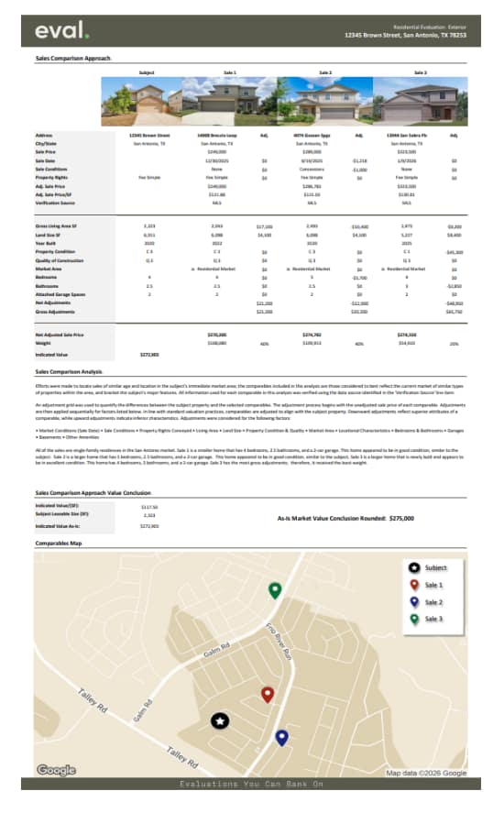Click the eval logo in the header
Screen dimensions: 504x813
[x=61, y=30]
